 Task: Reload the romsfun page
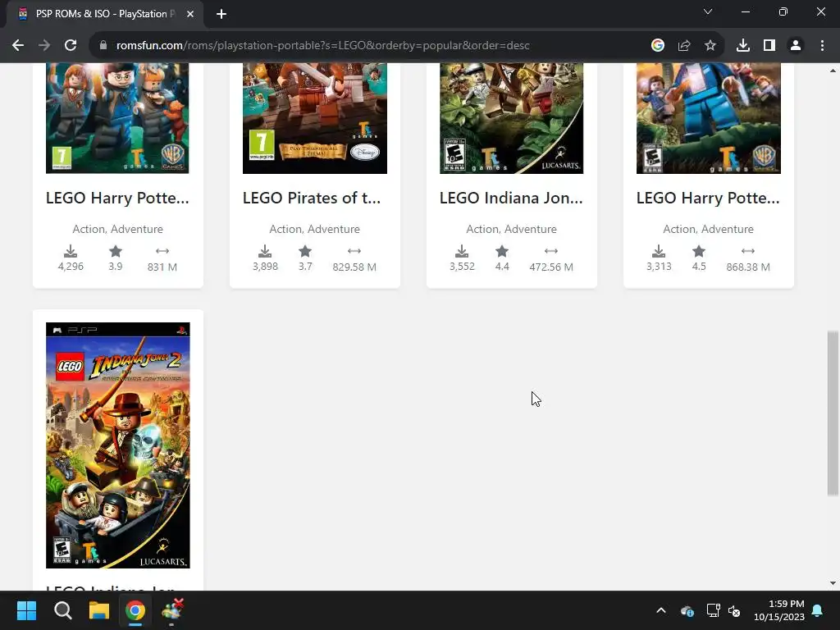click(71, 46)
